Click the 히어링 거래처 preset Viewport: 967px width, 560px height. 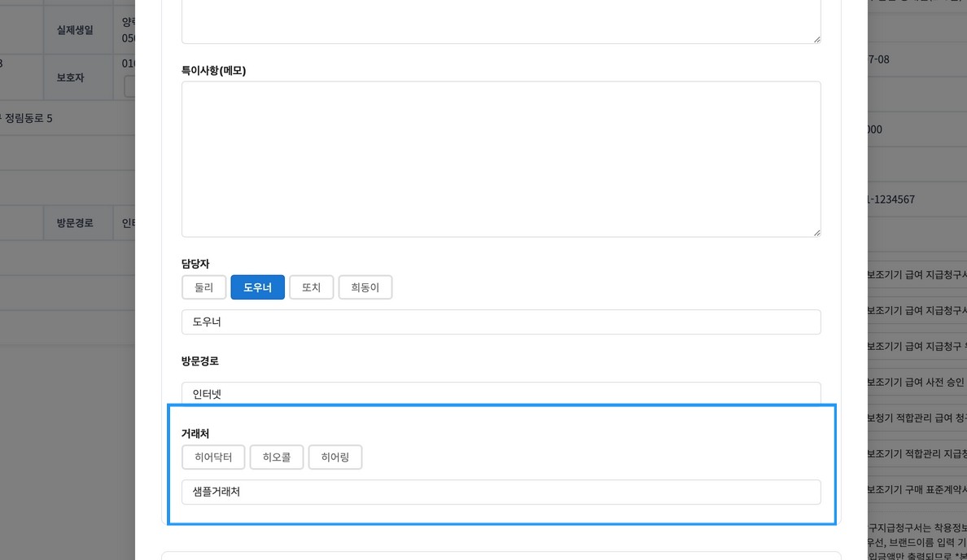(335, 457)
